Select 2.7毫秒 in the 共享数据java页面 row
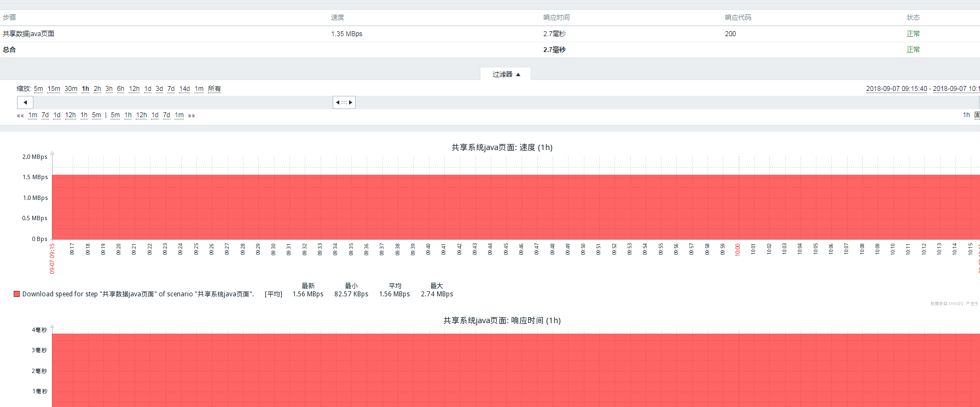 (554, 34)
